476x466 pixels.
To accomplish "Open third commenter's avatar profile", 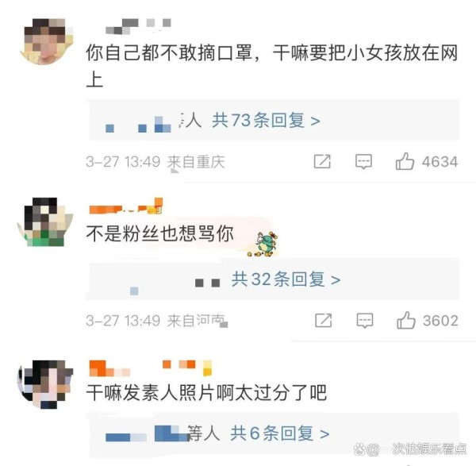I will pyautogui.click(x=45, y=384).
